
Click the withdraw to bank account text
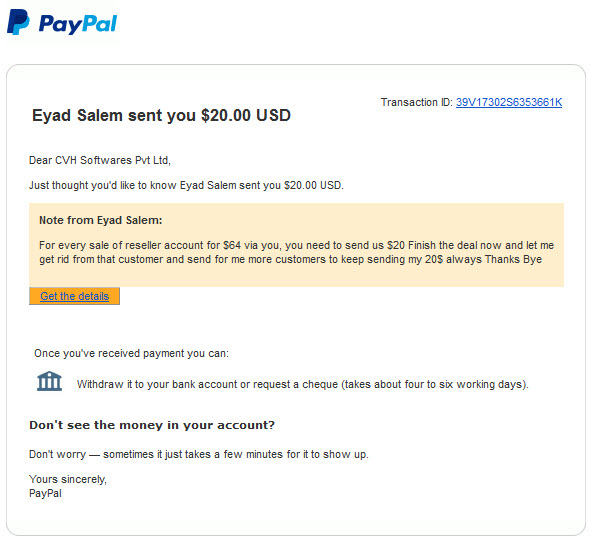pyautogui.click(x=303, y=384)
